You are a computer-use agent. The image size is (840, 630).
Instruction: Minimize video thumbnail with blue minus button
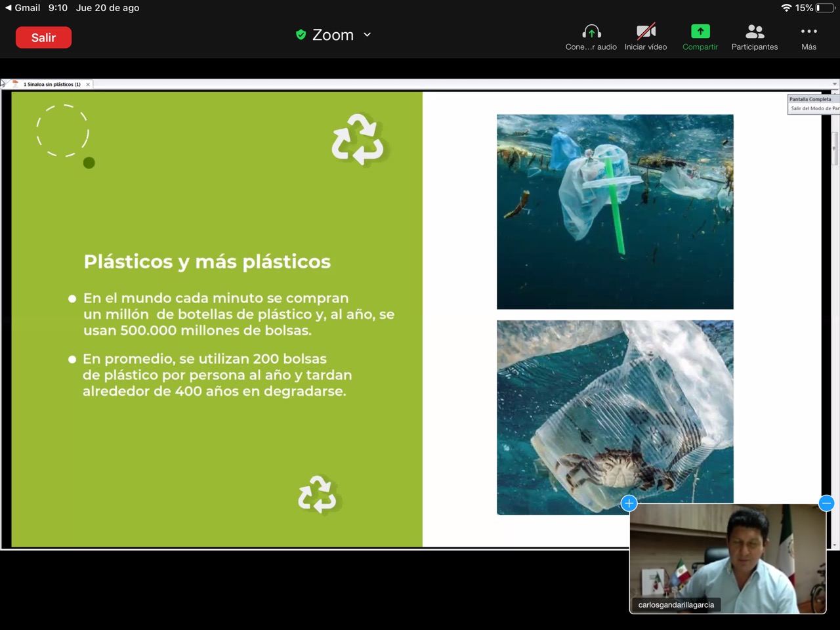coord(826,503)
